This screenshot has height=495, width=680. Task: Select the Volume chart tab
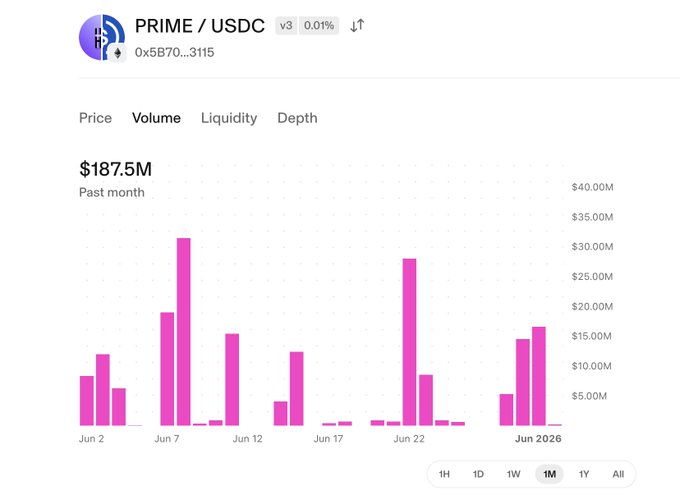tap(157, 118)
